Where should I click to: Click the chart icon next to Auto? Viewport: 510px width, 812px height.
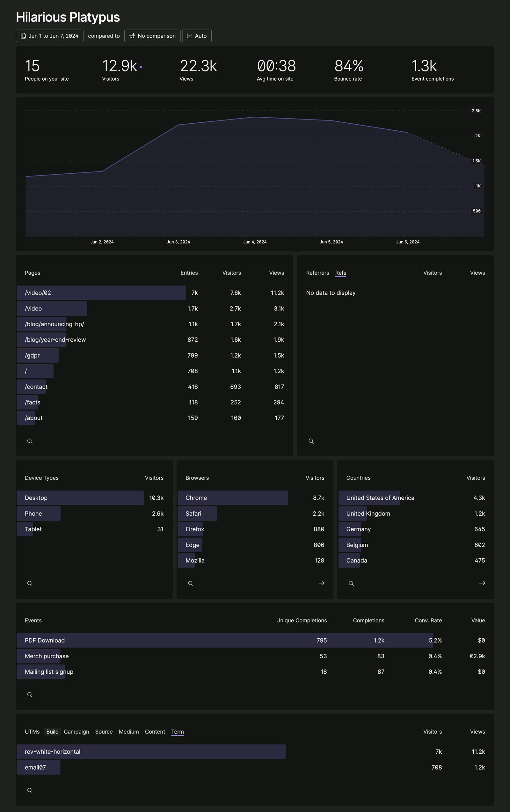(x=190, y=36)
